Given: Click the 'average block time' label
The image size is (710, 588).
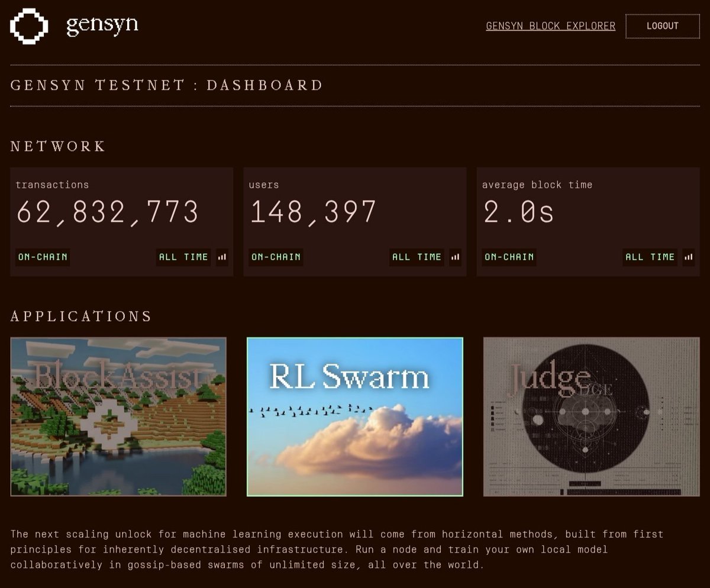Looking at the screenshot, I should click(x=537, y=185).
